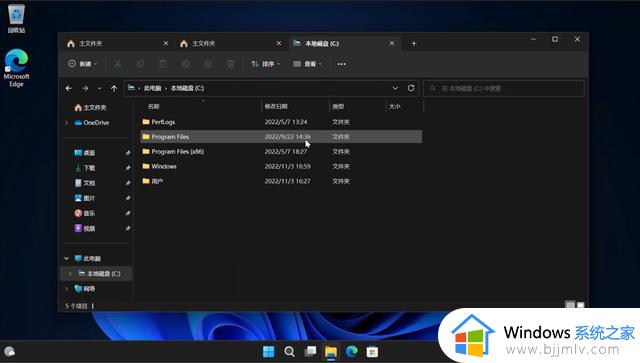Click 此电脑 in the address breadcrumb

[152, 88]
